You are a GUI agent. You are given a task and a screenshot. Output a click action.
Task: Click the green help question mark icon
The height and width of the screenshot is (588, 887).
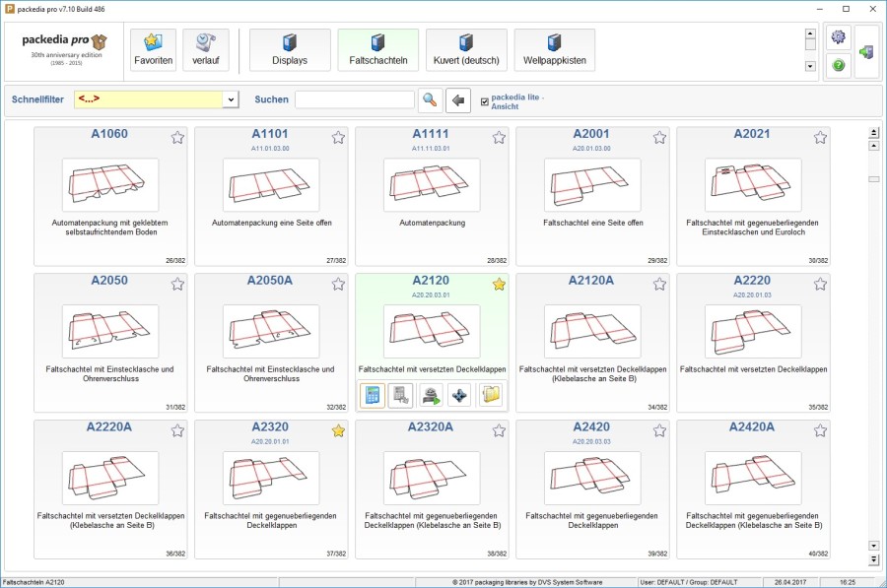click(838, 65)
